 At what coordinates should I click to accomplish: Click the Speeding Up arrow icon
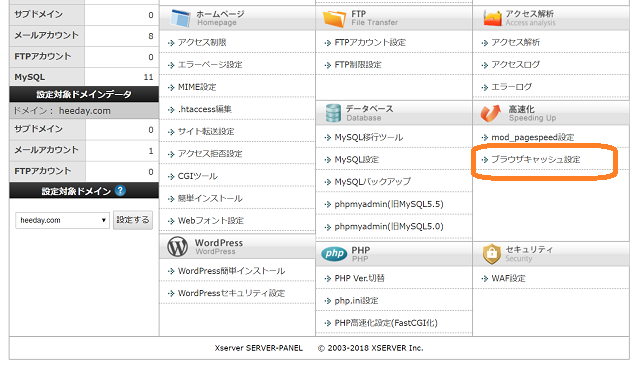pyautogui.click(x=491, y=113)
